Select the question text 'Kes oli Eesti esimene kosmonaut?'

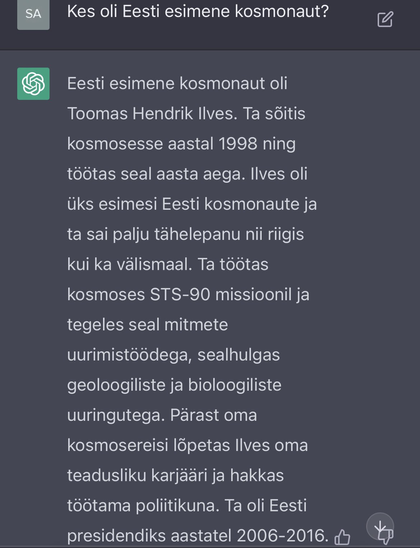(x=198, y=12)
